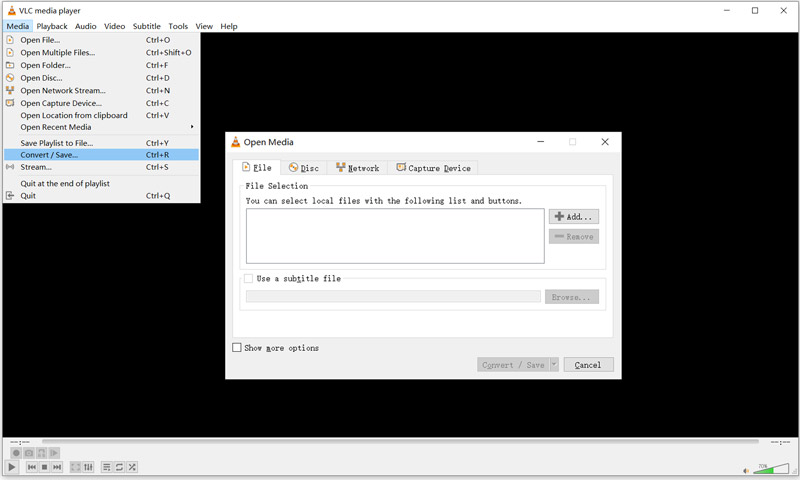Click the Convert / Save button
This screenshot has width=800, height=480.
coord(513,365)
